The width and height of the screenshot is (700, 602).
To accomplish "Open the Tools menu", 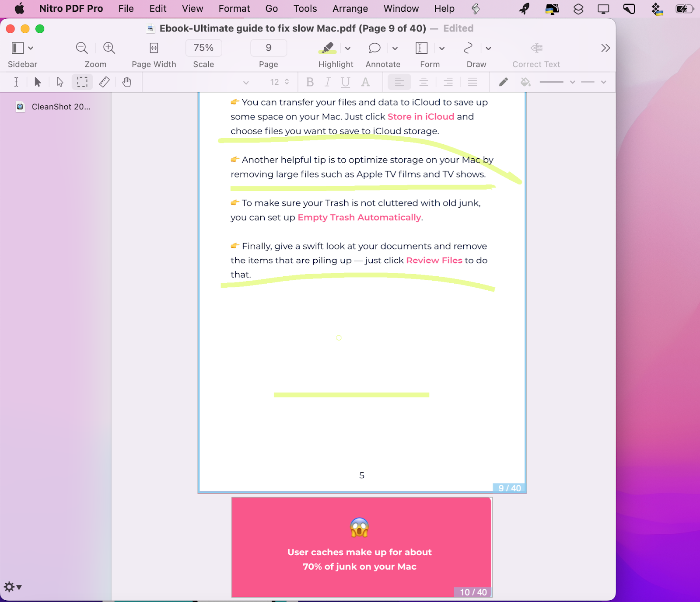I will pos(305,9).
